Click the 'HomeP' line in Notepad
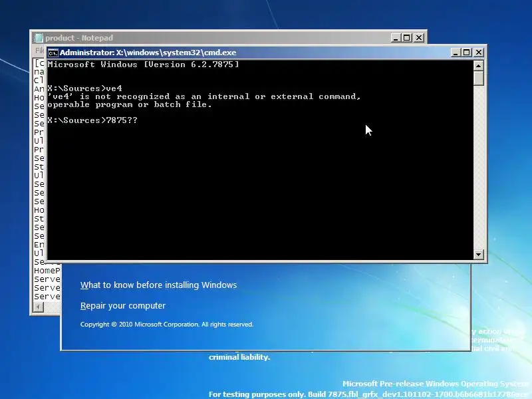This screenshot has width=532, height=399. 47,271
